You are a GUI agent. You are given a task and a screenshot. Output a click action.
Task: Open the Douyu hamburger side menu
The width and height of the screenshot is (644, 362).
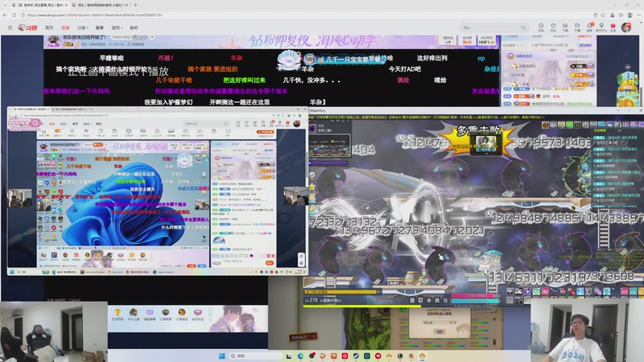click(10, 27)
